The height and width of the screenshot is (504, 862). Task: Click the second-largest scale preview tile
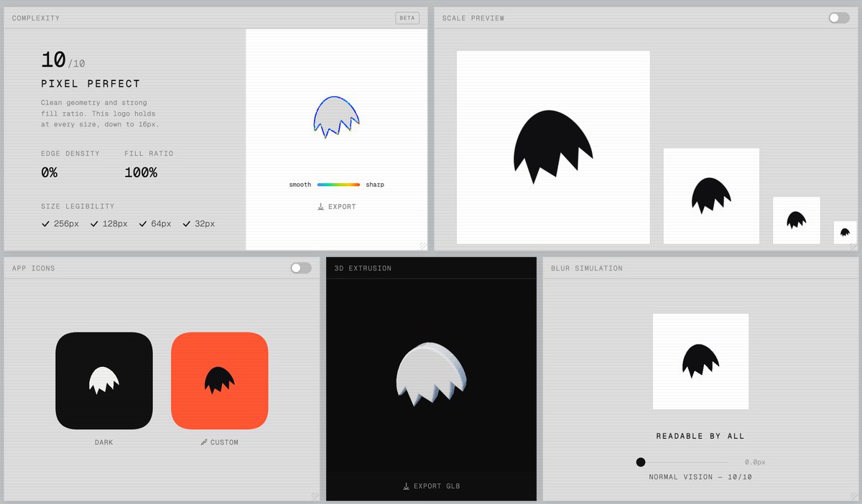point(711,196)
